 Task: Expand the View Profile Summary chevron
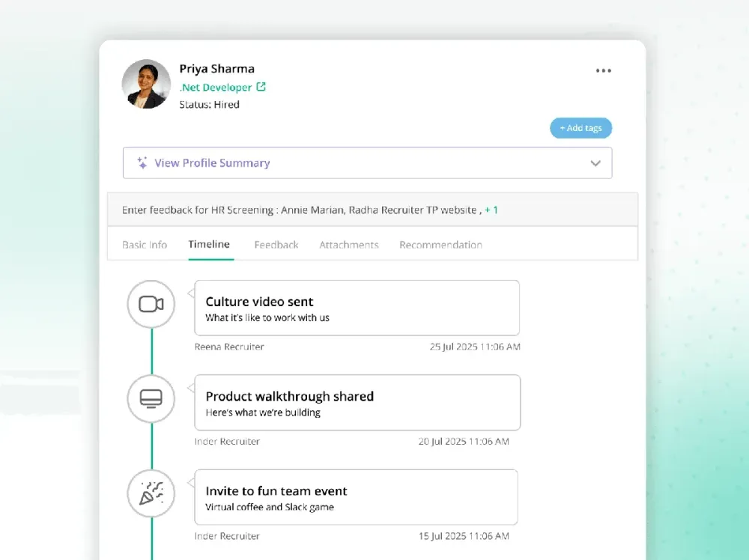[x=595, y=163]
